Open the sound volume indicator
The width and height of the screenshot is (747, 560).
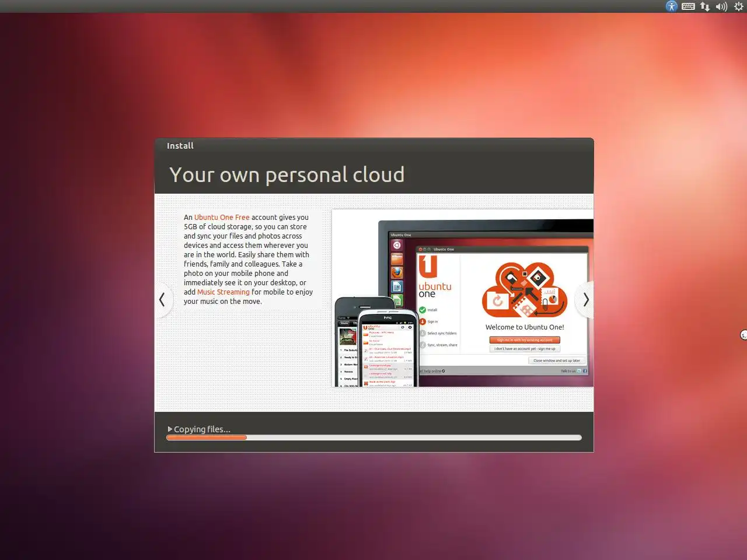(721, 6)
